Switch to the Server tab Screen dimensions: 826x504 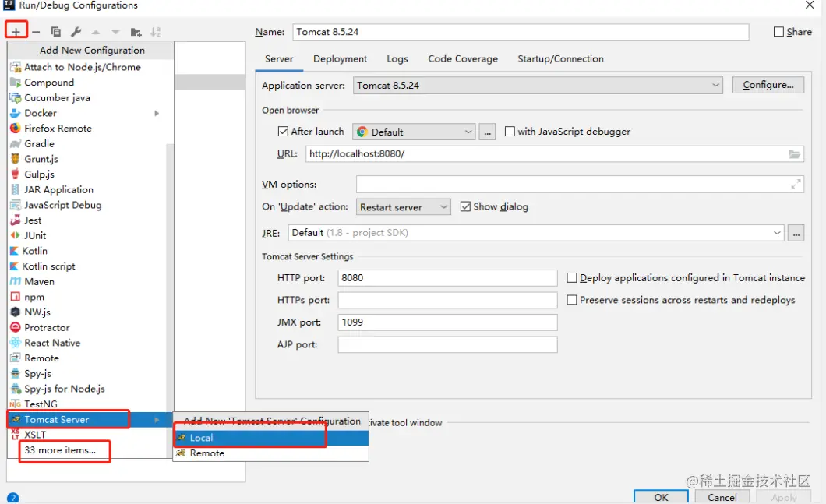[x=279, y=58]
